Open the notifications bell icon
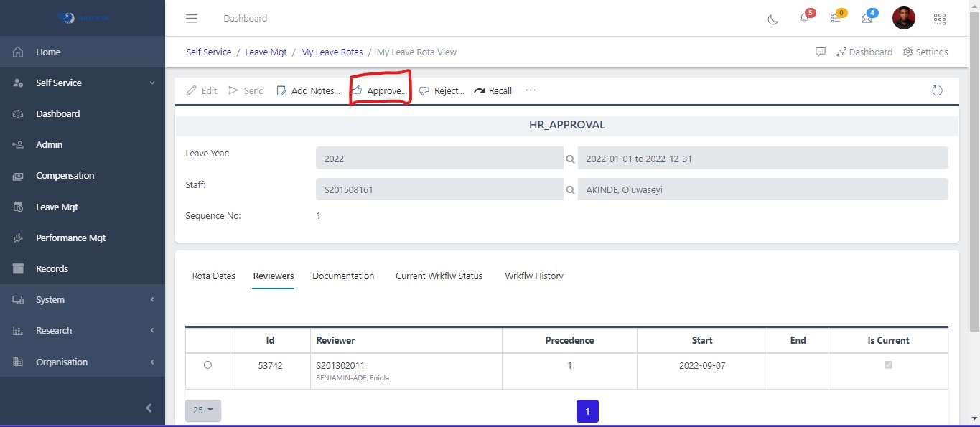Screen dimensions: 980x427 (804, 19)
